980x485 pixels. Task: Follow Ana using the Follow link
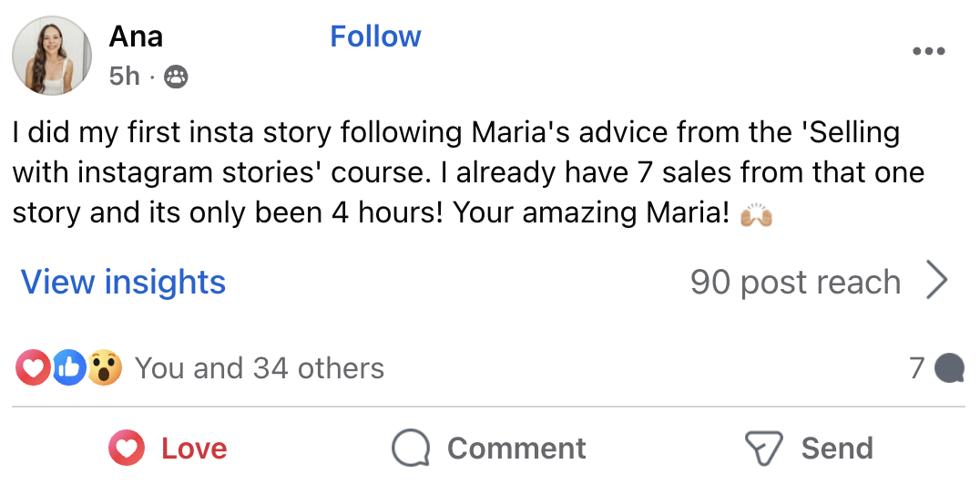375,36
